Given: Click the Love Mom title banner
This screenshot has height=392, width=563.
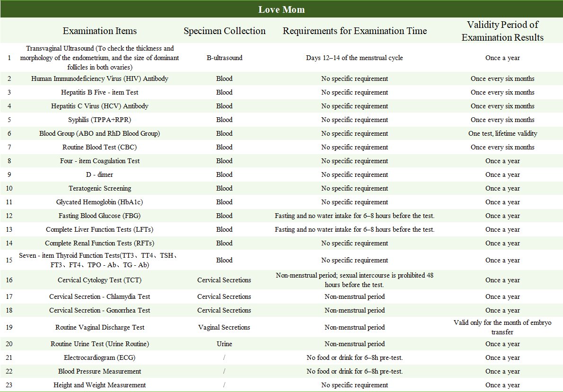Looking at the screenshot, I should pos(281,9).
